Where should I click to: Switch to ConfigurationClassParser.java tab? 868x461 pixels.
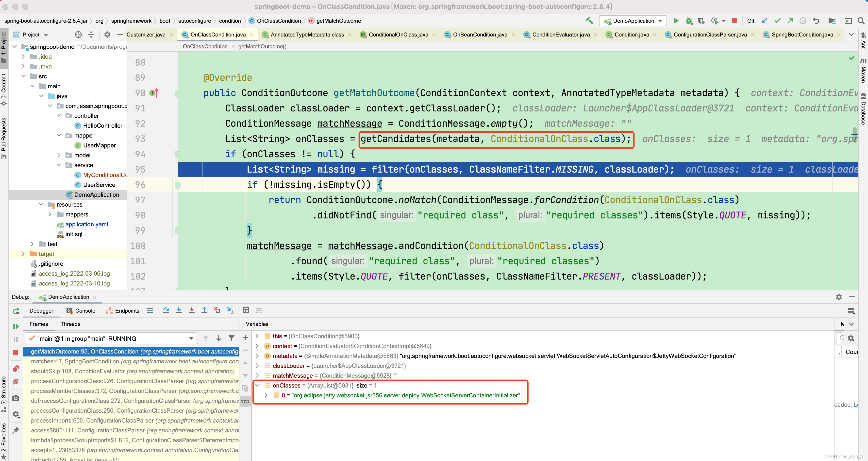tap(710, 35)
